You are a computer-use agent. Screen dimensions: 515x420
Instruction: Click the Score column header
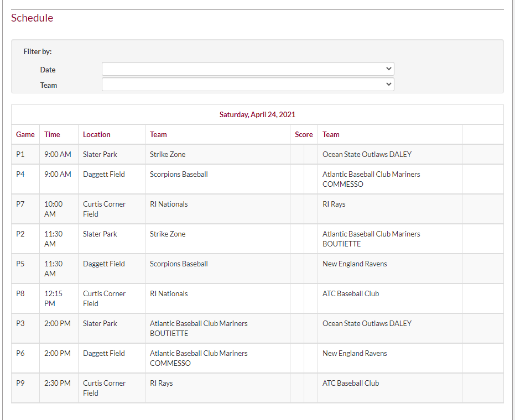pyautogui.click(x=304, y=134)
